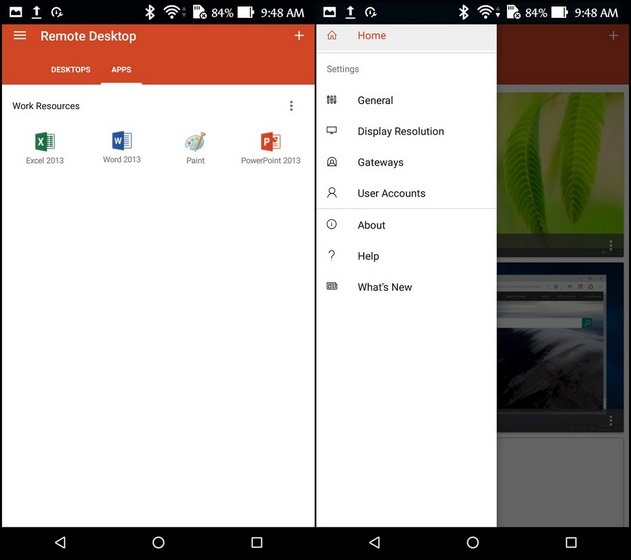Tap upload arrow icon in left status bar

36,12
